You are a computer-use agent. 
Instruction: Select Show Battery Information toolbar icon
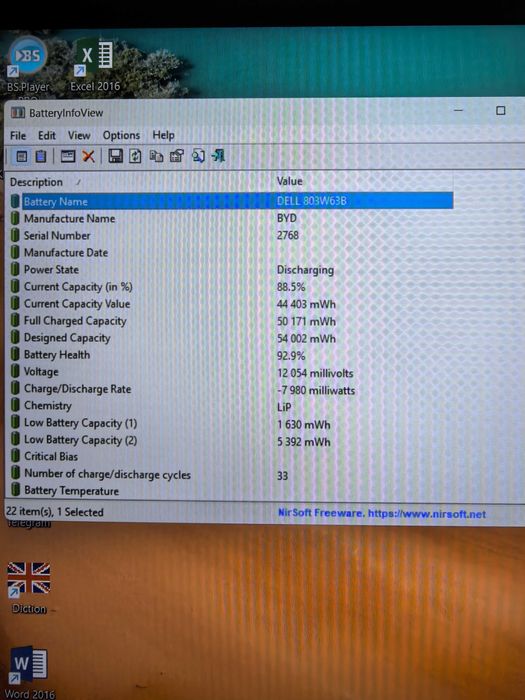(21, 157)
